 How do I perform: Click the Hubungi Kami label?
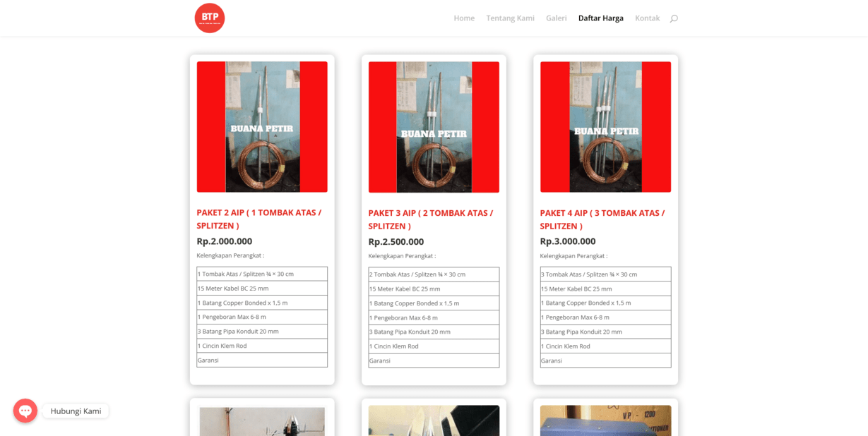[76, 411]
